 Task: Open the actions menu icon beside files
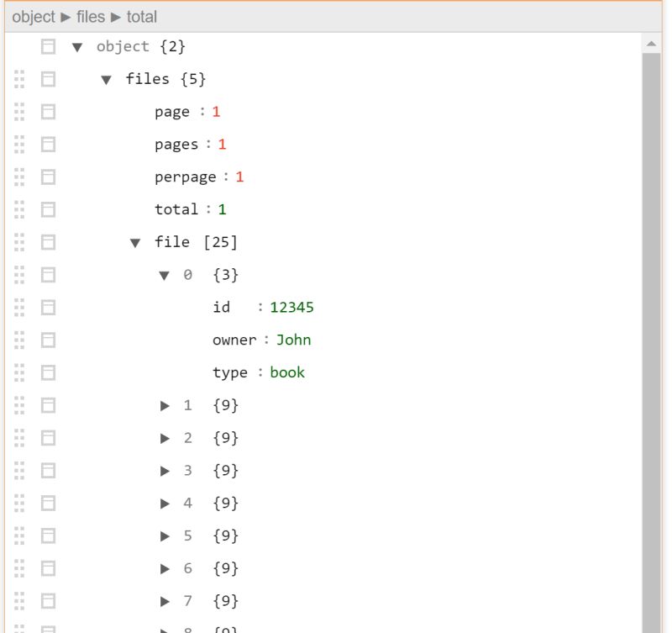(x=48, y=78)
